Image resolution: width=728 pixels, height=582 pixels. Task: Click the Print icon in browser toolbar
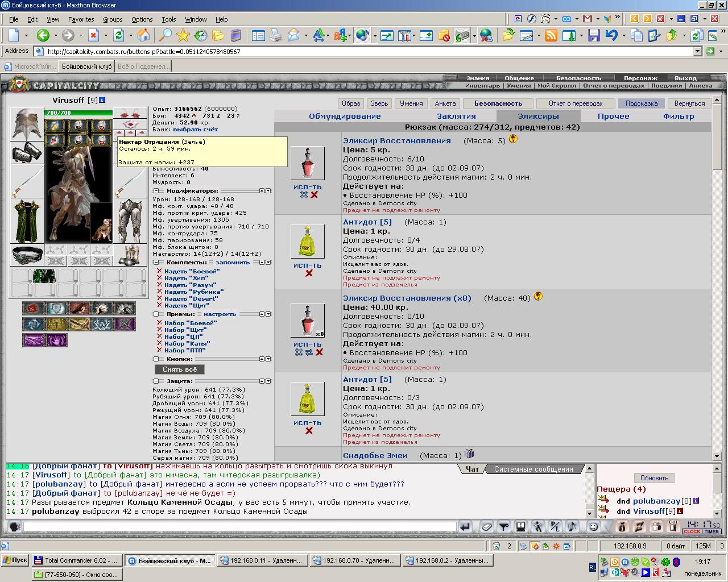coord(276,36)
